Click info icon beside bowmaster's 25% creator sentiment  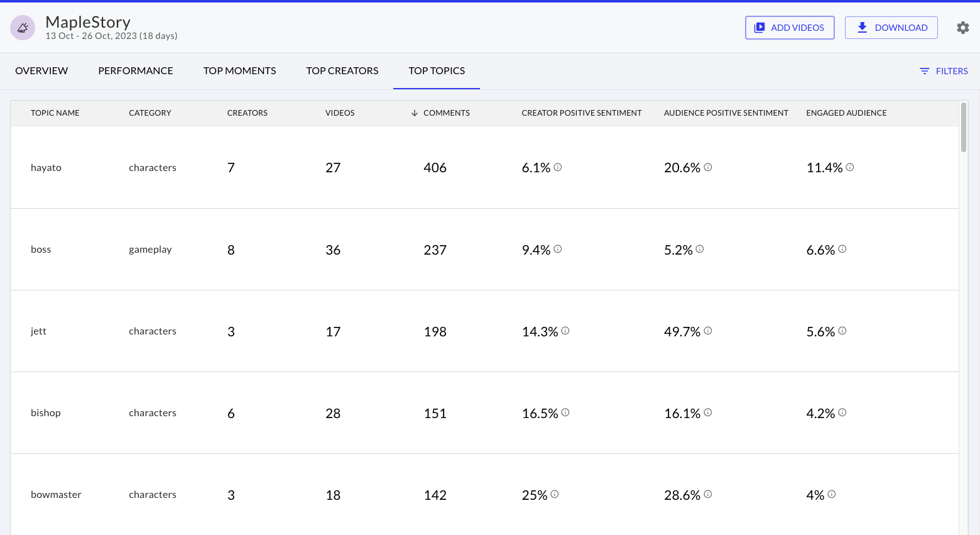pos(555,494)
